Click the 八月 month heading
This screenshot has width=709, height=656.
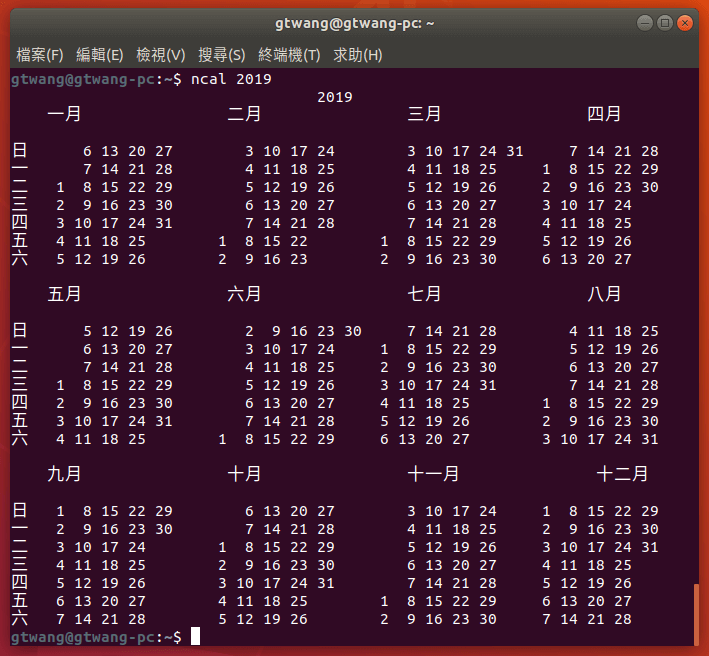[604, 294]
